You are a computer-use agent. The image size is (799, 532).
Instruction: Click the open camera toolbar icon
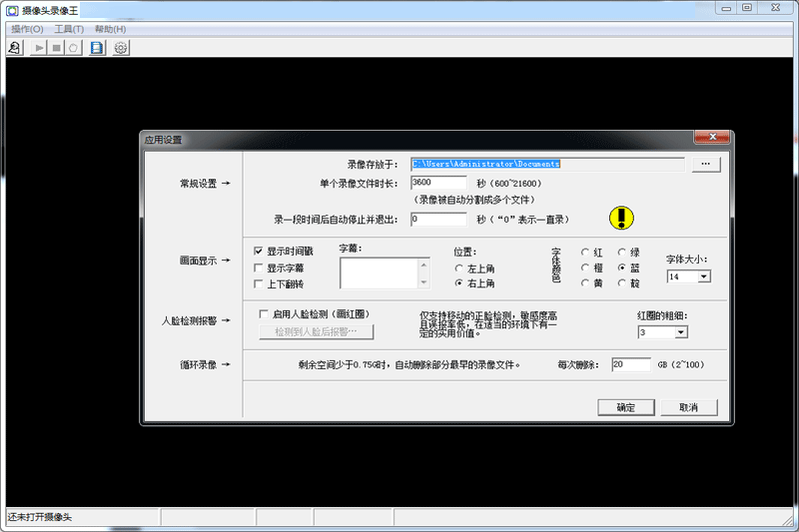point(15,48)
